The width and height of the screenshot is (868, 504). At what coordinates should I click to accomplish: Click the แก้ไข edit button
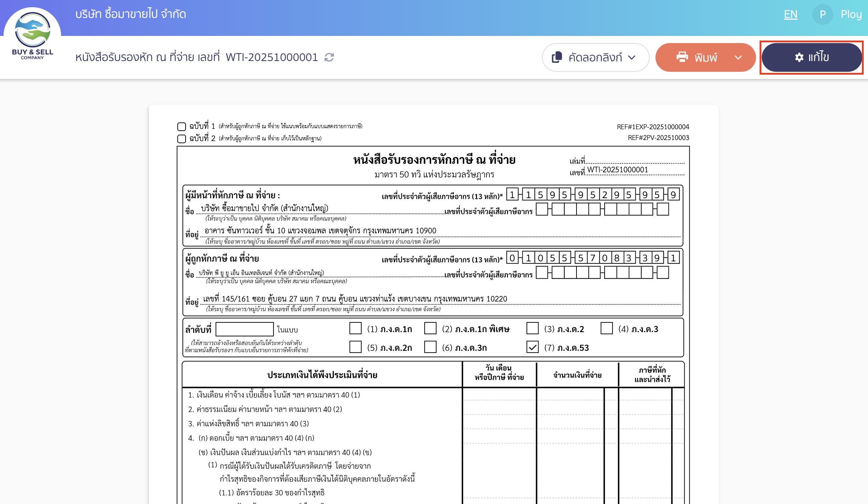812,57
